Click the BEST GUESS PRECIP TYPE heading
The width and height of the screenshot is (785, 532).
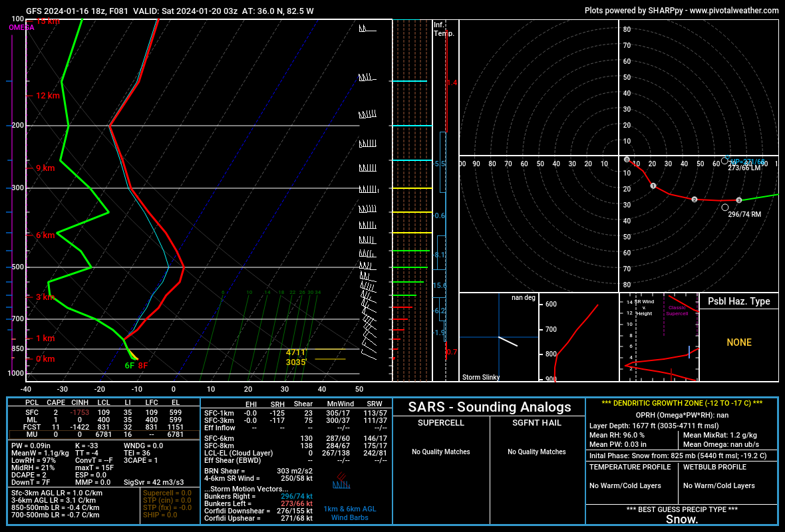(682, 509)
